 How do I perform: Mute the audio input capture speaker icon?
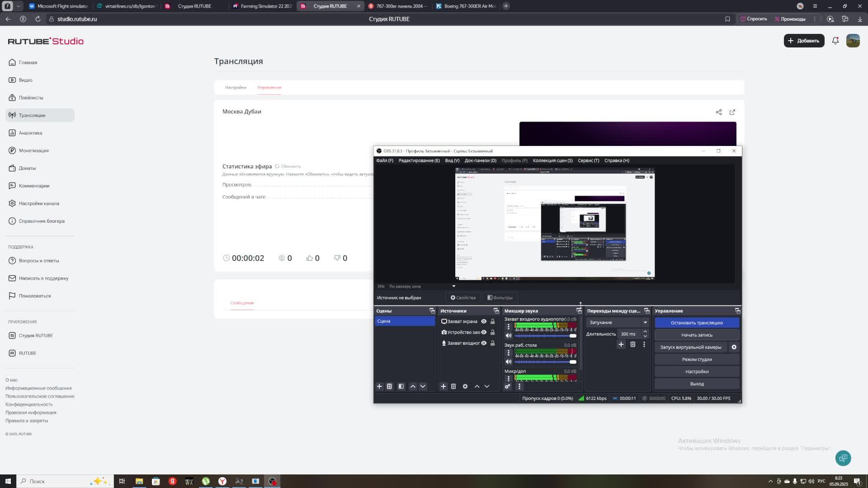tap(509, 336)
